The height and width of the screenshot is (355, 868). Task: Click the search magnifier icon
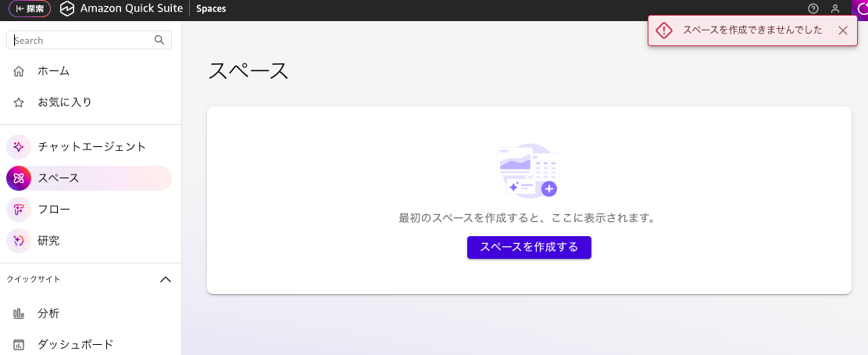(159, 40)
